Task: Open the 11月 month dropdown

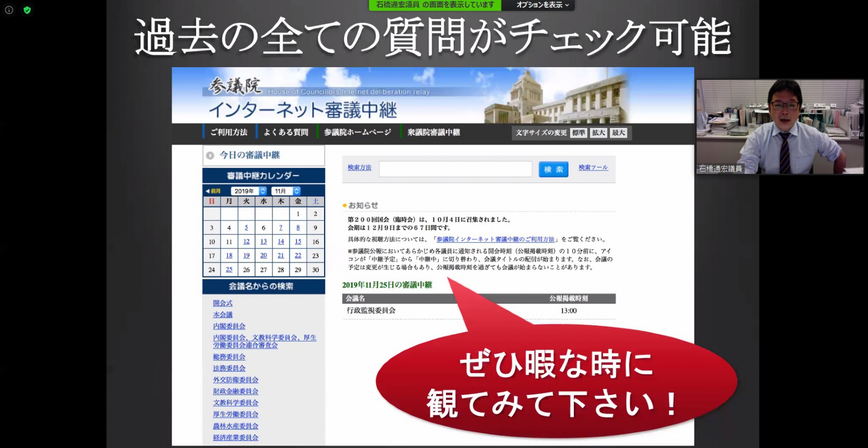Action: 286,191
